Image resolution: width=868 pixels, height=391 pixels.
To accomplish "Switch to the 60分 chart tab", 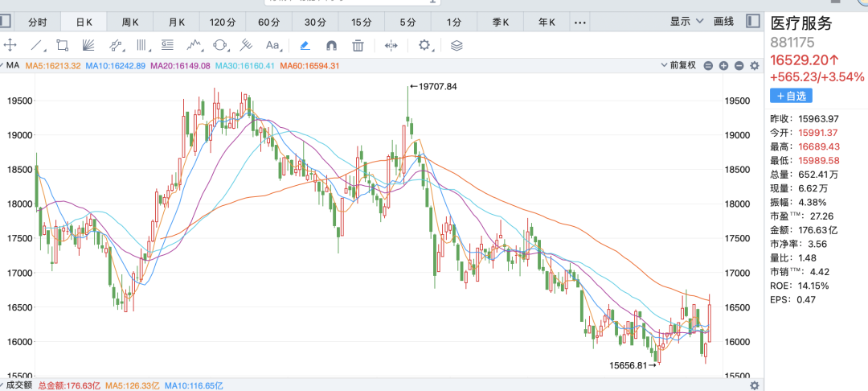I will pos(268,22).
